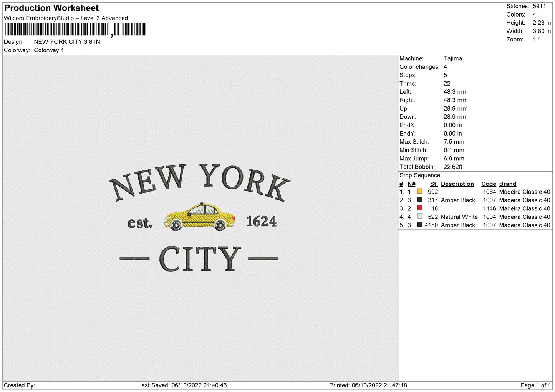The height and width of the screenshot is (392, 555).
Task: Click the '1624' embroidered text
Action: click(x=261, y=221)
